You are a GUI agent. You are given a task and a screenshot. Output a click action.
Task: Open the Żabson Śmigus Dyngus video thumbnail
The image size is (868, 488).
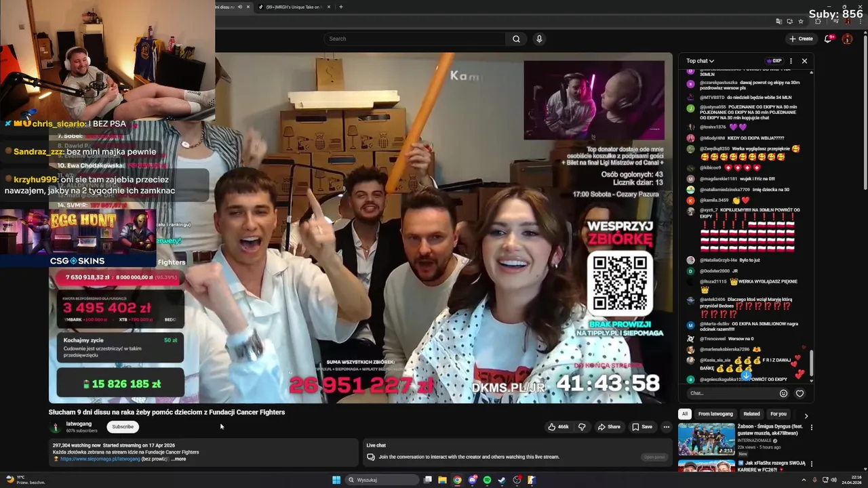[707, 439]
